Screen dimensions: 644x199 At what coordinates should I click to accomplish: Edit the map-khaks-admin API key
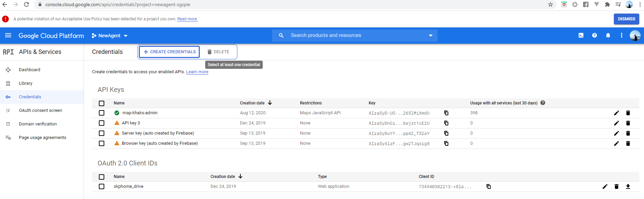[617, 113]
